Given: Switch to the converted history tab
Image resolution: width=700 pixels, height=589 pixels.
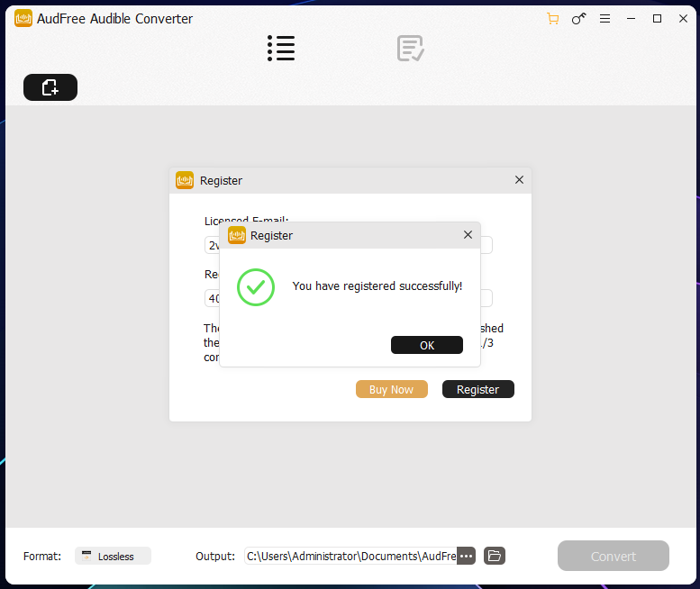Looking at the screenshot, I should (410, 49).
